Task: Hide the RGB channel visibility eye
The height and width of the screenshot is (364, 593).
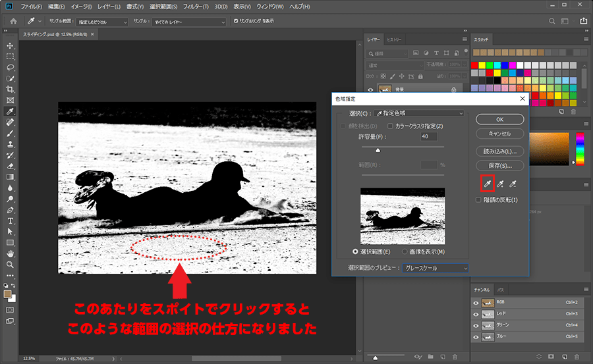Action: pos(476,302)
